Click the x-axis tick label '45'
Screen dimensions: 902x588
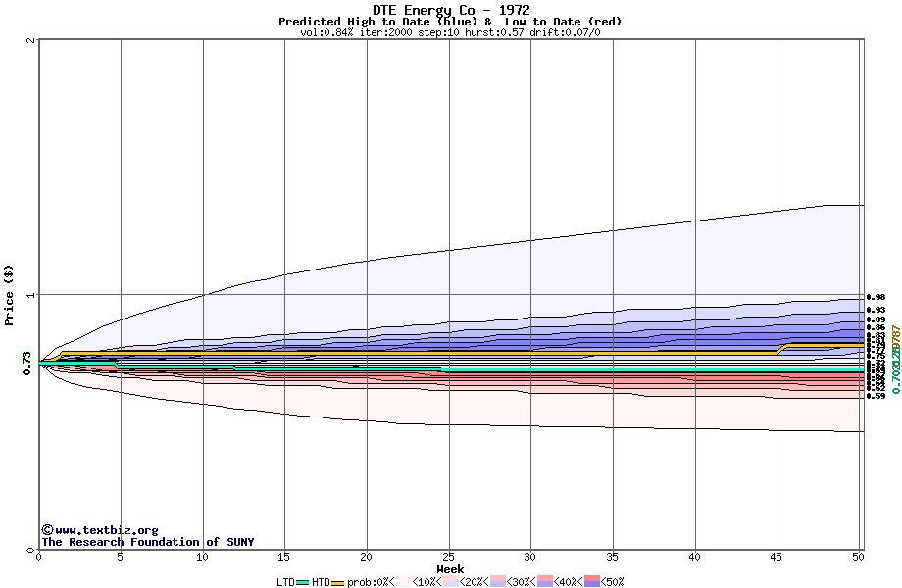tap(777, 557)
